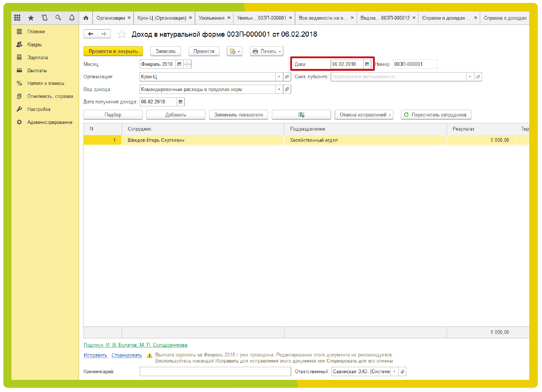Open the Favorites star in top bar
This screenshot has height=392, width=542.
[31, 18]
